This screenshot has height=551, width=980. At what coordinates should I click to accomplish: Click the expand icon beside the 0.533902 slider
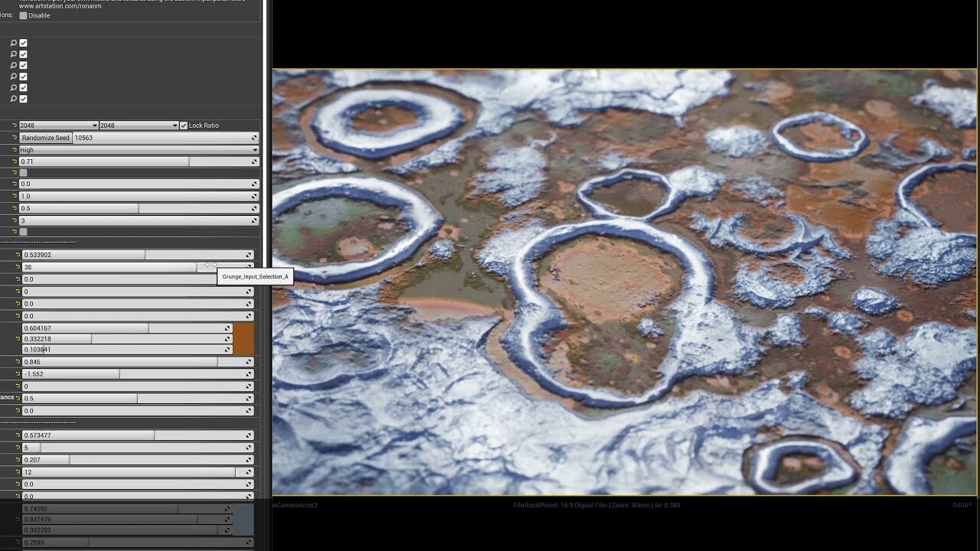(x=249, y=254)
